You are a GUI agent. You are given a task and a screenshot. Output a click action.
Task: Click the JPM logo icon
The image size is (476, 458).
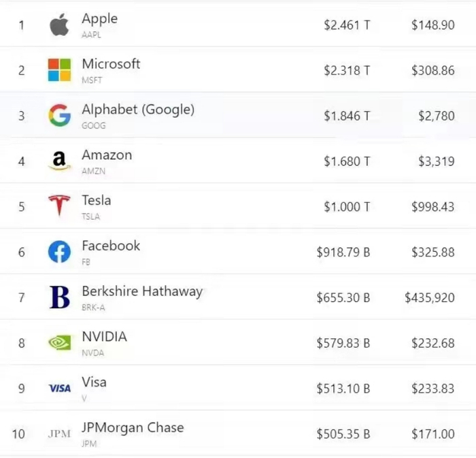tap(59, 434)
